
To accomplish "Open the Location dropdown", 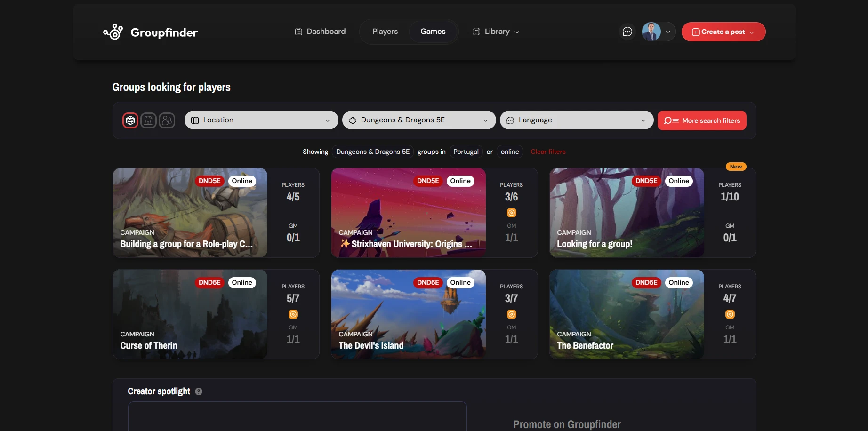I will pos(261,120).
